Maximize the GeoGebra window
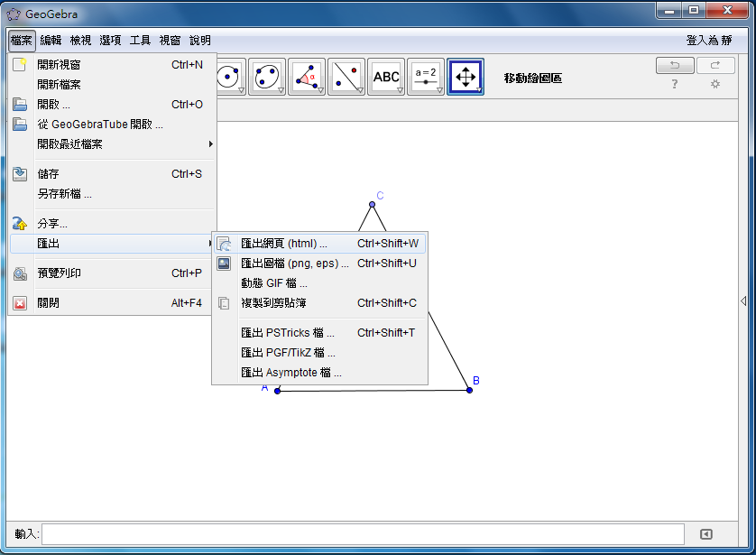756x555 pixels. pyautogui.click(x=694, y=11)
